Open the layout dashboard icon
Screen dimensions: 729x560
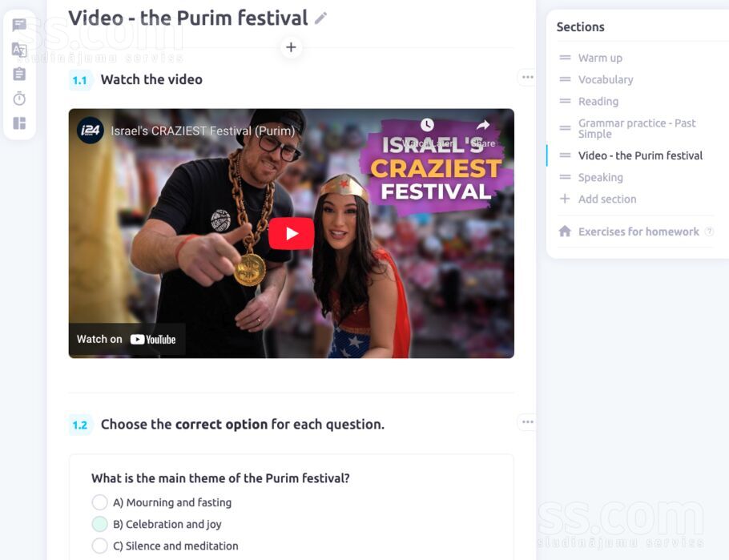point(19,123)
